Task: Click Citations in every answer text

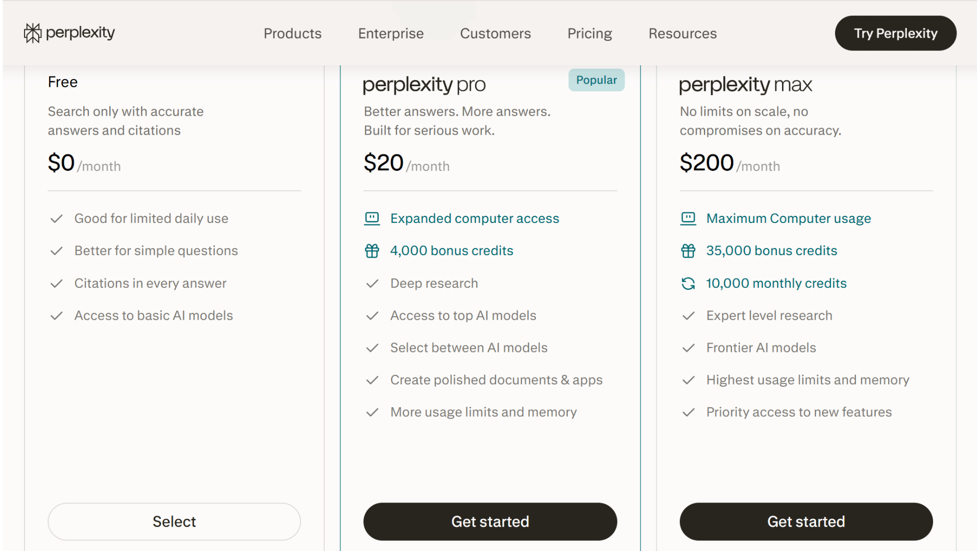Action: coord(151,284)
